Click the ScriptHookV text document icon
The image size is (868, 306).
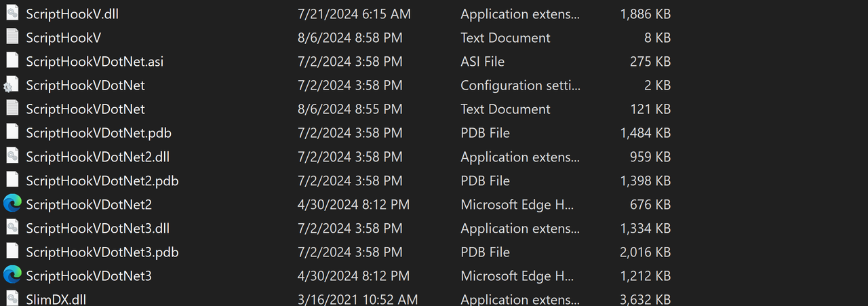12,37
